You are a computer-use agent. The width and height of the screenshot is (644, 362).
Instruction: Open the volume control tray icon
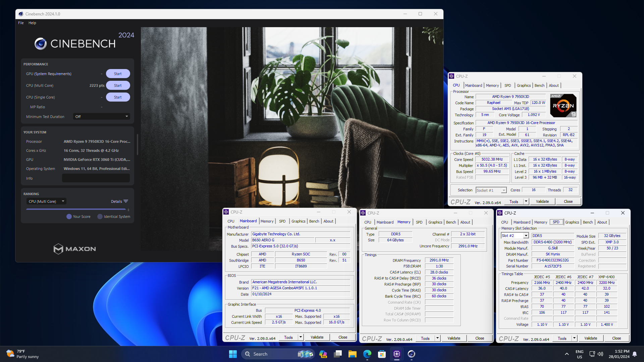pyautogui.click(x=600, y=354)
